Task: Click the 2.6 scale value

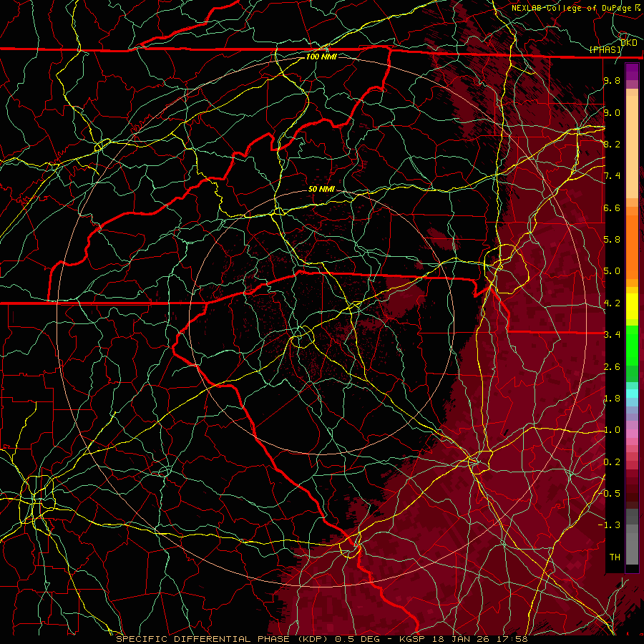Action: coord(612,367)
